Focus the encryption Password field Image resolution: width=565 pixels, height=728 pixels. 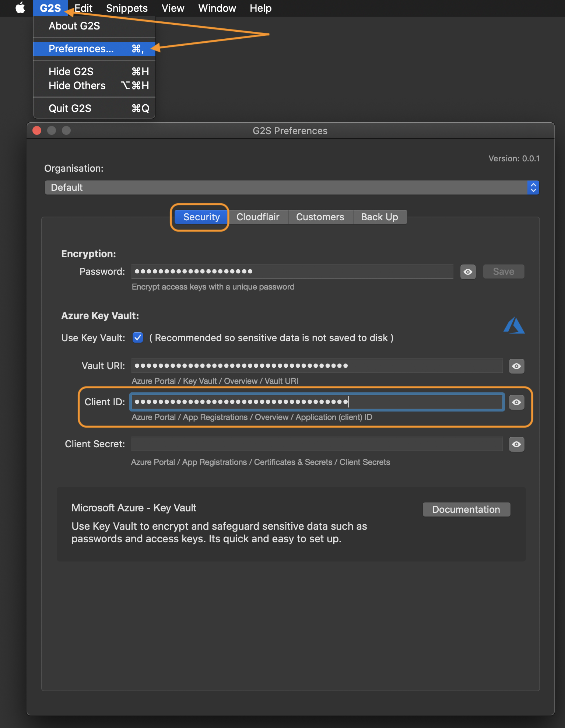pos(292,272)
